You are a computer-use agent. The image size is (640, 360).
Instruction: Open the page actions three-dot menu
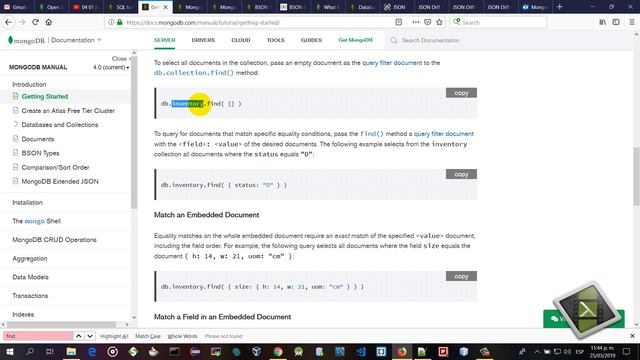[x=416, y=22]
